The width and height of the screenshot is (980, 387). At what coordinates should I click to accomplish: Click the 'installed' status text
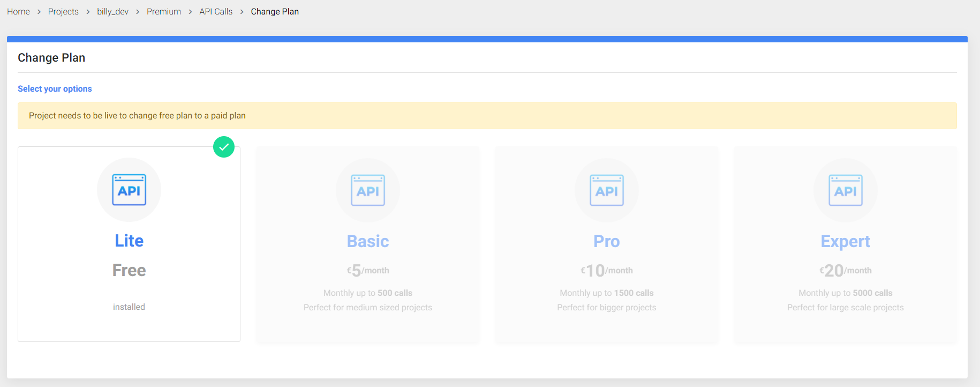tap(129, 307)
